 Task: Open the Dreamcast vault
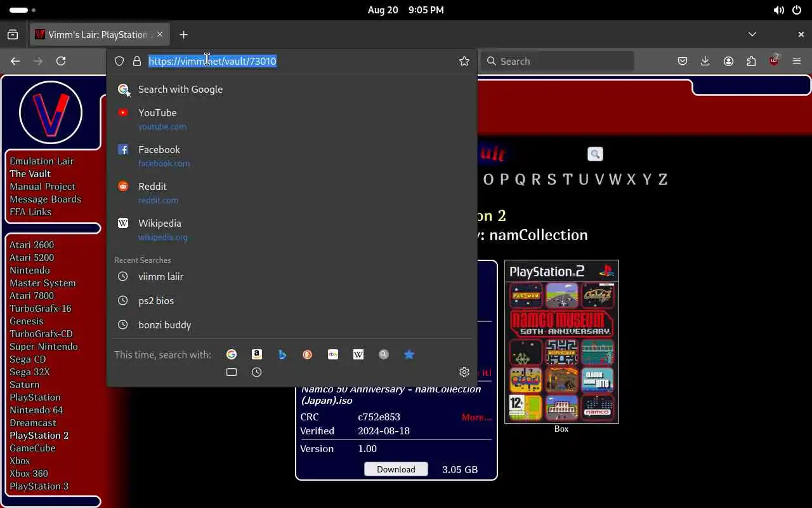(x=33, y=423)
